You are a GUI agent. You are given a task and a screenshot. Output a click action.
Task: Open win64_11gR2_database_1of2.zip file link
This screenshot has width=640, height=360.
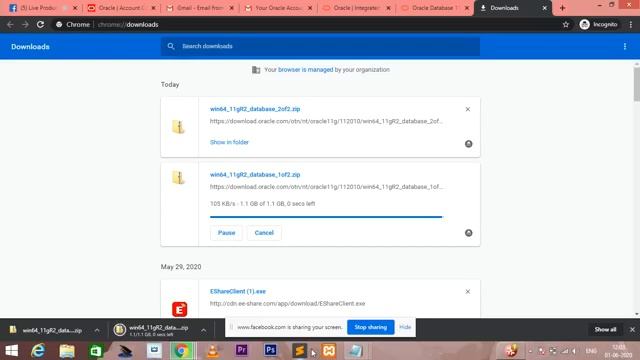(x=255, y=175)
